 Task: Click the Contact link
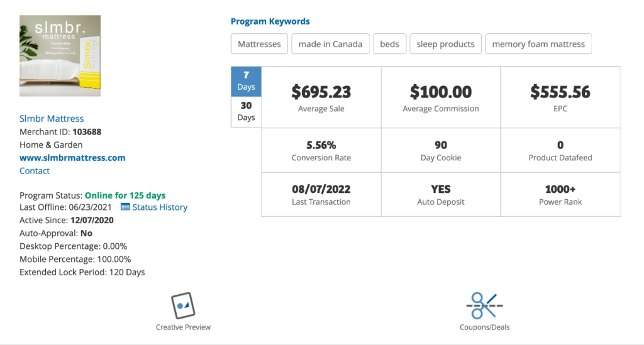pyautogui.click(x=35, y=171)
